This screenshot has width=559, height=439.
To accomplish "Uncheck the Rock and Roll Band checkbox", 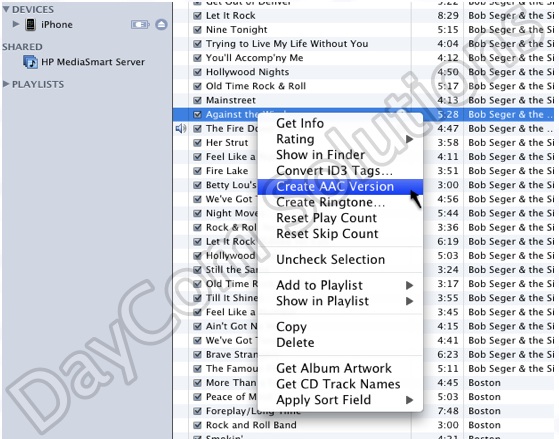I will [x=197, y=425].
